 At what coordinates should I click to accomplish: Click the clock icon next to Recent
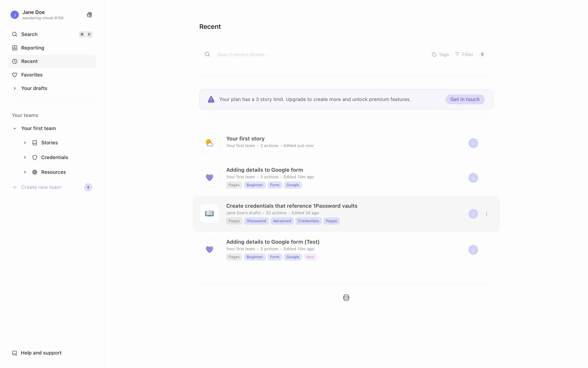(x=14, y=61)
